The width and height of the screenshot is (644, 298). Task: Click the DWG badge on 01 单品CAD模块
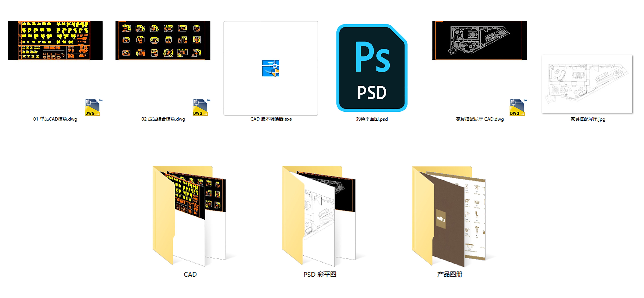(x=94, y=107)
